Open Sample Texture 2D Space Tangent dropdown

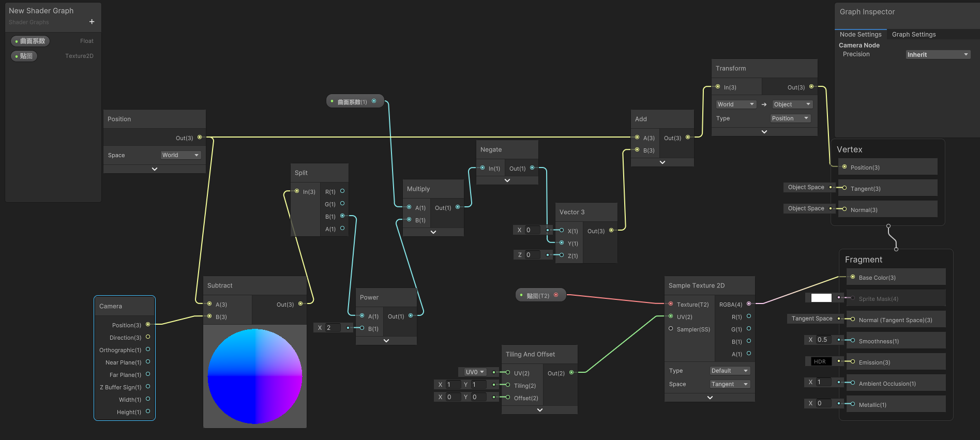click(x=730, y=384)
